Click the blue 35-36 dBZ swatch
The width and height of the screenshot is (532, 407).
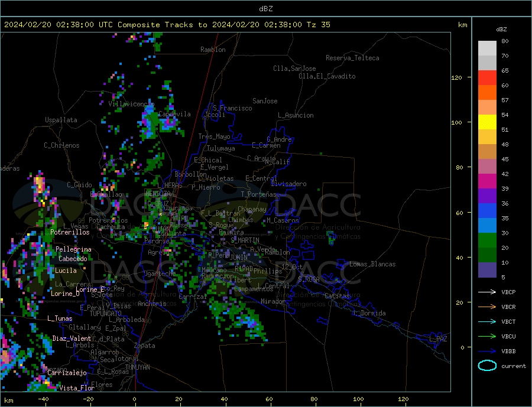click(x=487, y=211)
